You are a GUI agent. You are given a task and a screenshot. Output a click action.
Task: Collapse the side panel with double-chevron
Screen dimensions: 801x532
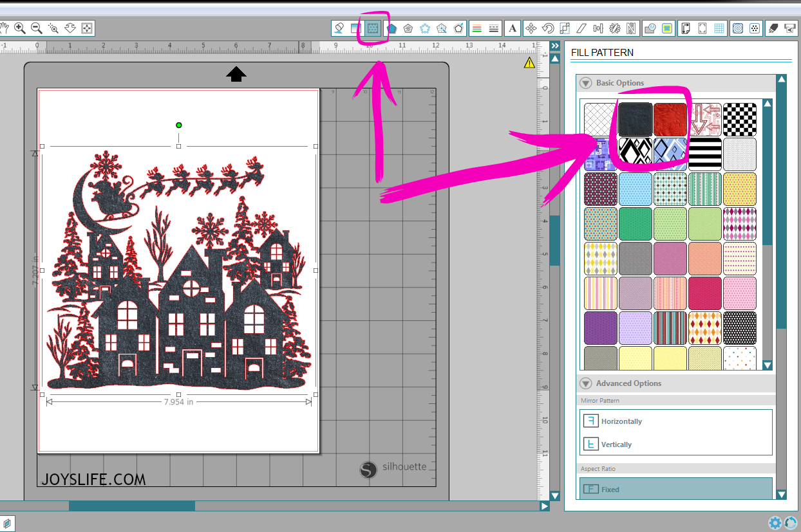pyautogui.click(x=554, y=46)
